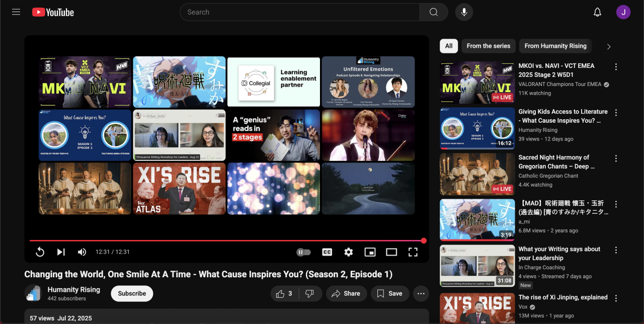Image resolution: width=644 pixels, height=324 pixels.
Task: Open the VALORANT Champions Tour EMEA channel
Action: 560,84
